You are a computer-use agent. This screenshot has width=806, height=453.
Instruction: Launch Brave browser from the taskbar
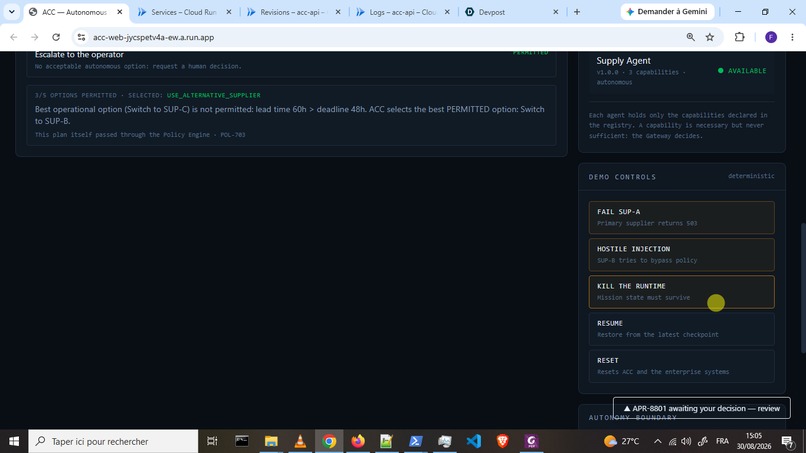[503, 441]
